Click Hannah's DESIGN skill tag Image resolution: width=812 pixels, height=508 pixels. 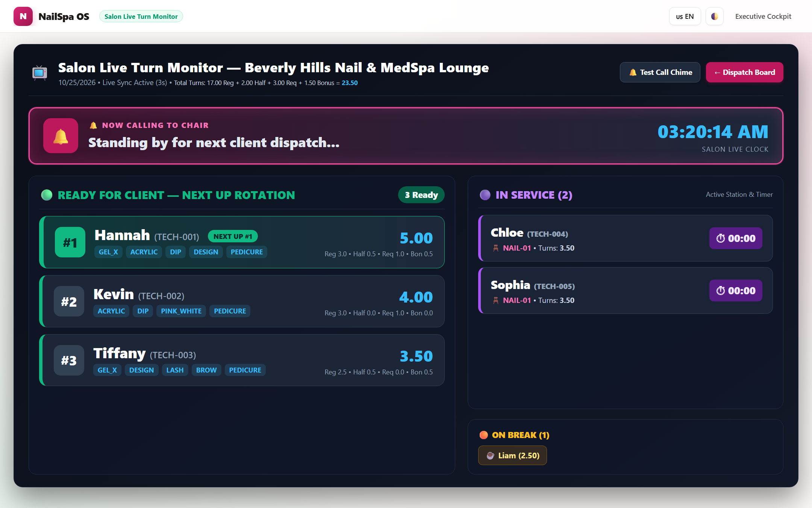click(x=206, y=252)
